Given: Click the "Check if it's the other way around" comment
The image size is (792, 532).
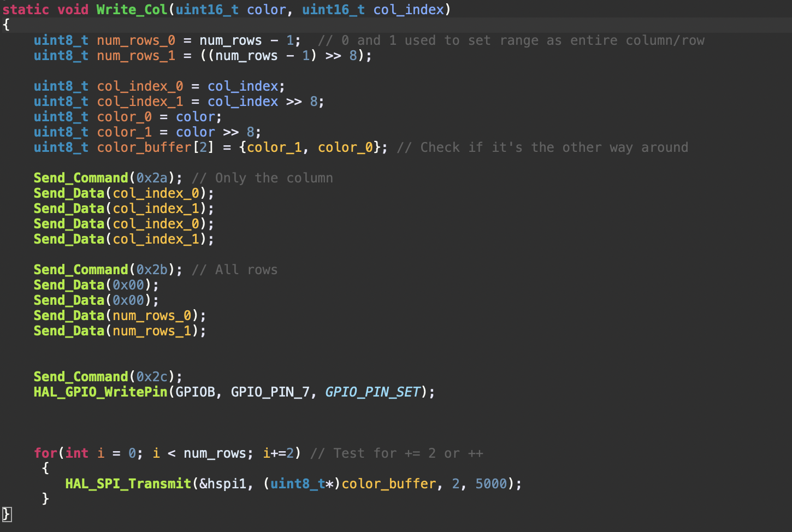Looking at the screenshot, I should pyautogui.click(x=542, y=147).
